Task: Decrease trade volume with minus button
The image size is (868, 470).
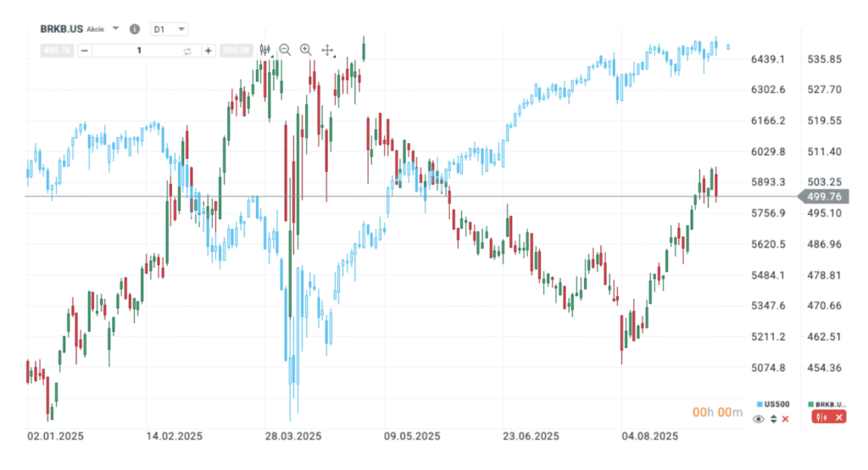Action: click(x=84, y=51)
